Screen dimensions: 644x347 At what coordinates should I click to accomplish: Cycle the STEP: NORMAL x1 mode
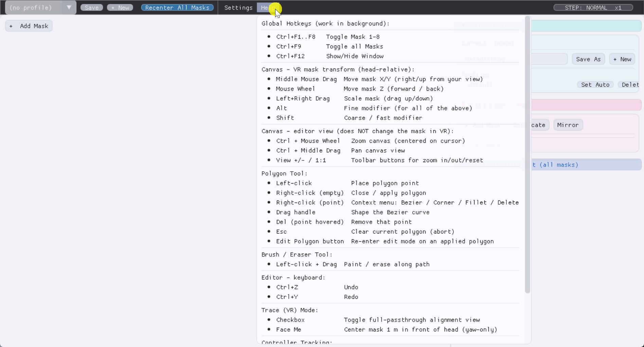pos(593,7)
